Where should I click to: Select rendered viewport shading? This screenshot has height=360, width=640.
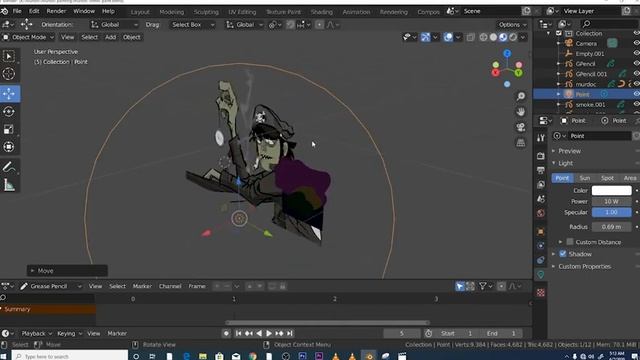pos(513,37)
